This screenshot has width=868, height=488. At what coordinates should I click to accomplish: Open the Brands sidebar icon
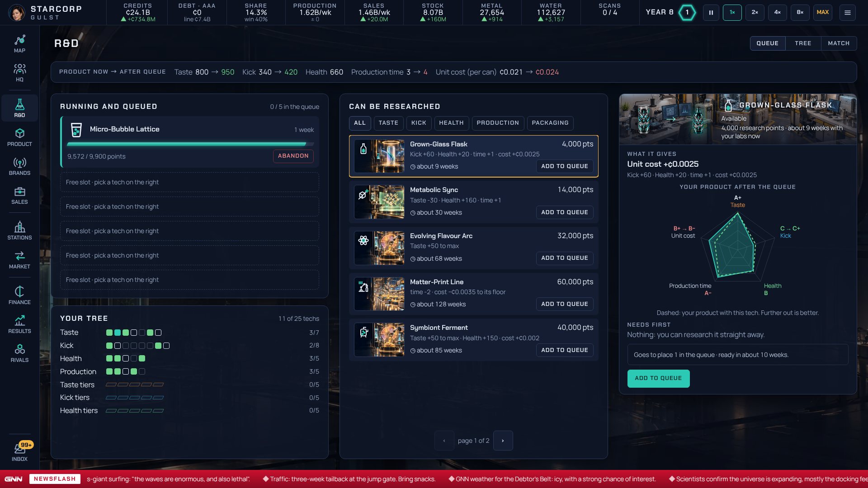click(x=19, y=166)
